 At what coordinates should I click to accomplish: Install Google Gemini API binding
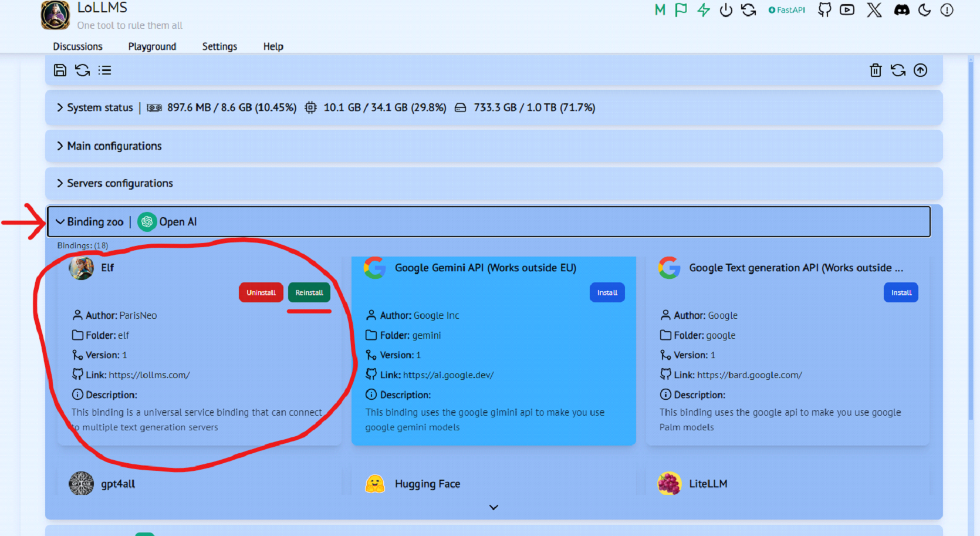[x=607, y=292]
